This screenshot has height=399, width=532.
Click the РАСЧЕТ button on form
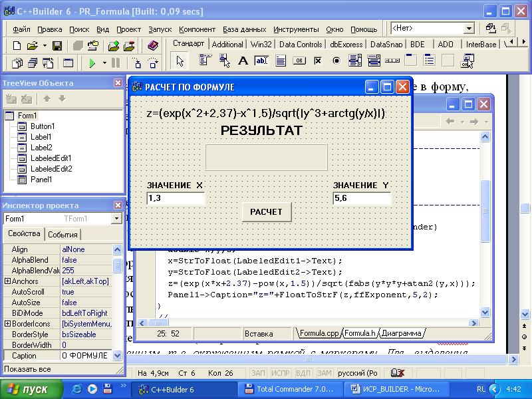267,212
